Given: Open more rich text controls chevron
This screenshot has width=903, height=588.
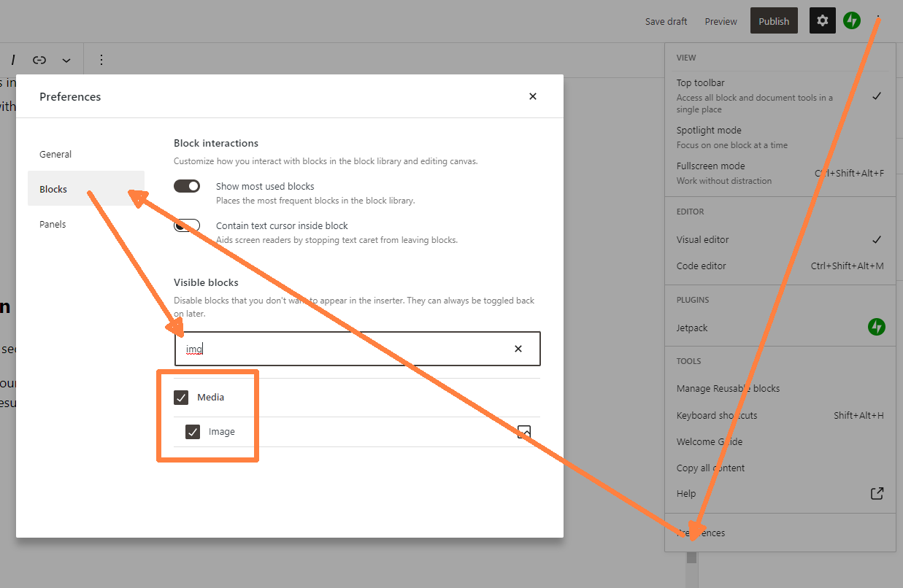Looking at the screenshot, I should (66, 60).
